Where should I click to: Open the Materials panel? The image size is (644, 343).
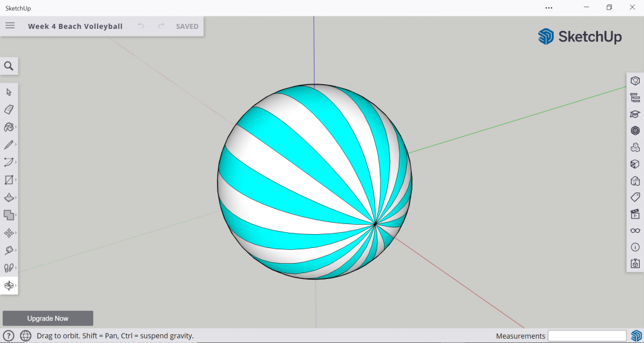pyautogui.click(x=635, y=164)
